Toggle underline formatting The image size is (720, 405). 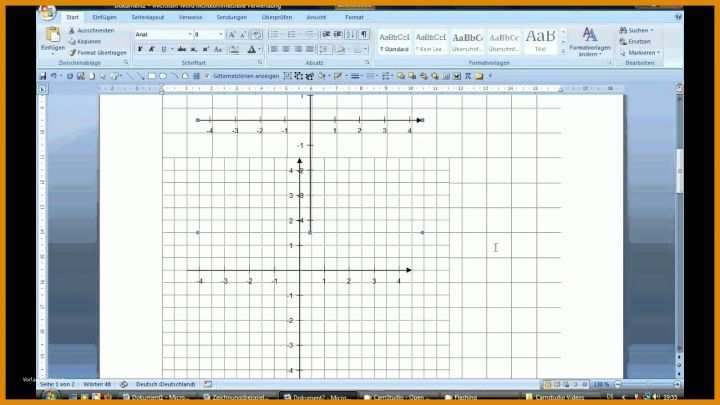click(163, 49)
